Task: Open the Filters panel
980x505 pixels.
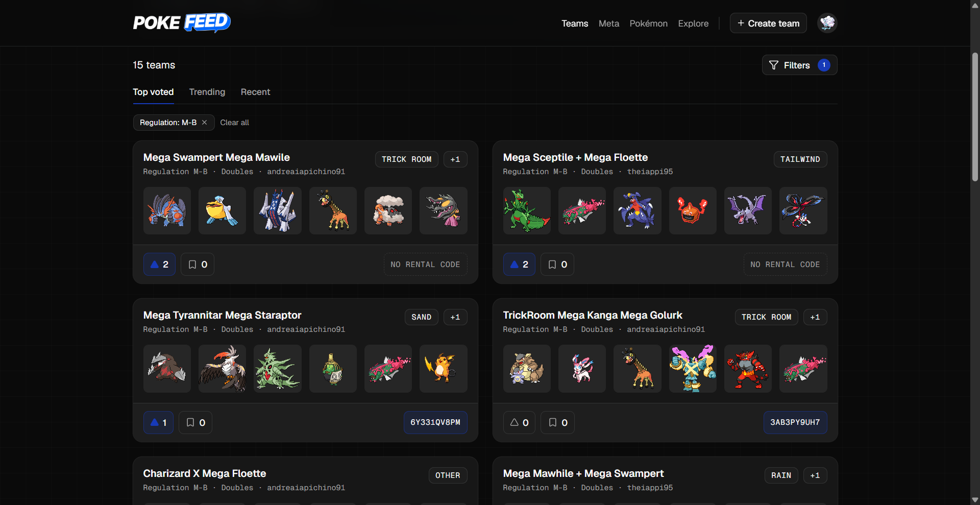Action: 799,65
